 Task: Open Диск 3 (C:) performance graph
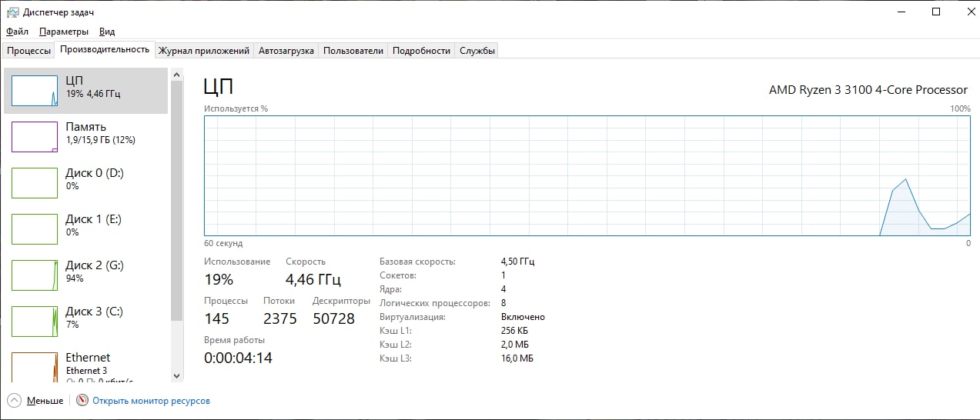[35, 322]
